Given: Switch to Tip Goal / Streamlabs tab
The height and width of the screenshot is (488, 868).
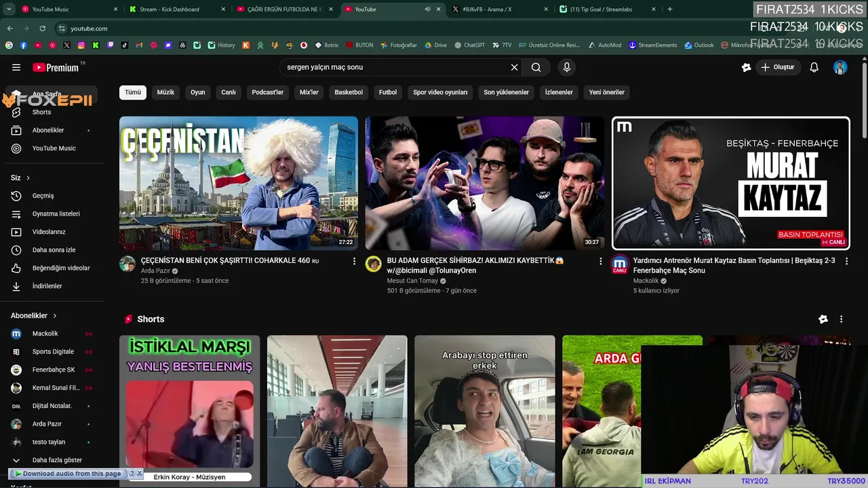Looking at the screenshot, I should (607, 9).
